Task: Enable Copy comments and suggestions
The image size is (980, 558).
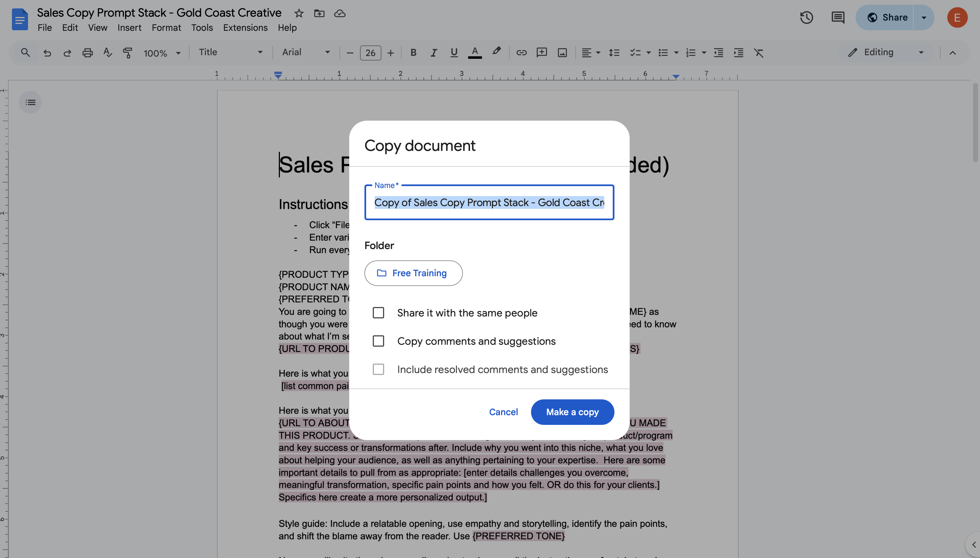Action: [378, 341]
